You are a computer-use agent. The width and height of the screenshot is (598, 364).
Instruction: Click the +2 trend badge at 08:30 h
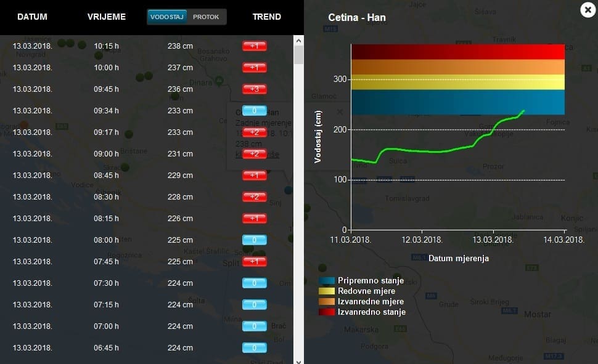(x=254, y=197)
